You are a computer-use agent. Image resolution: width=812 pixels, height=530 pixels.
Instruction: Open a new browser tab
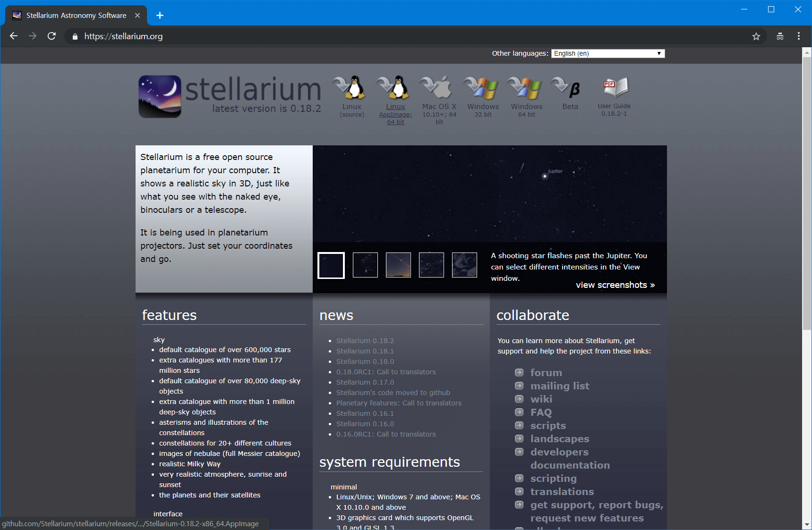click(x=160, y=16)
